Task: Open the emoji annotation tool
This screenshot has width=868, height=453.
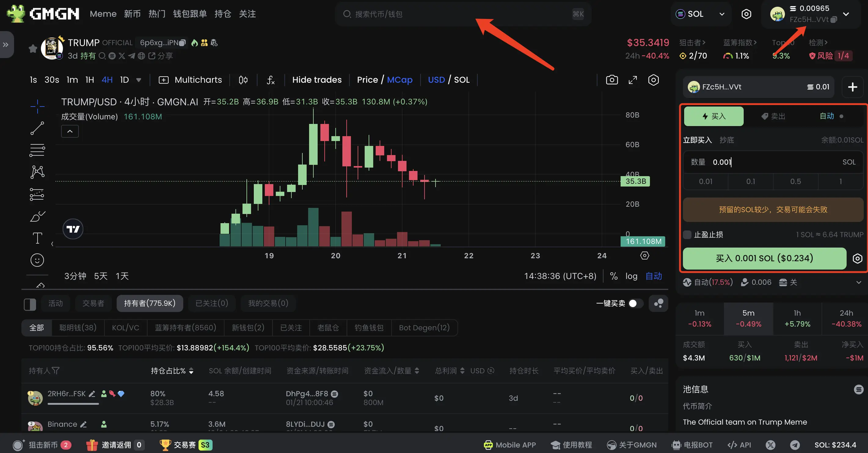Action: click(x=37, y=260)
